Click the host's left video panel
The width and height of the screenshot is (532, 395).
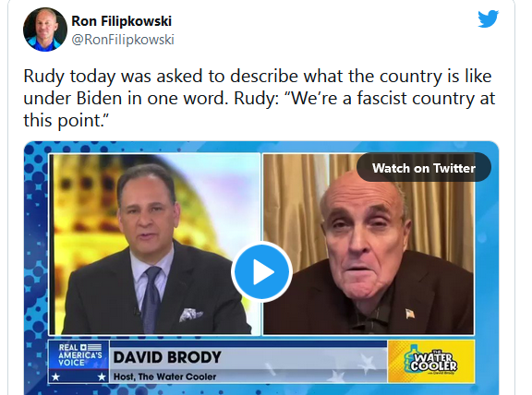pyautogui.click(x=155, y=245)
